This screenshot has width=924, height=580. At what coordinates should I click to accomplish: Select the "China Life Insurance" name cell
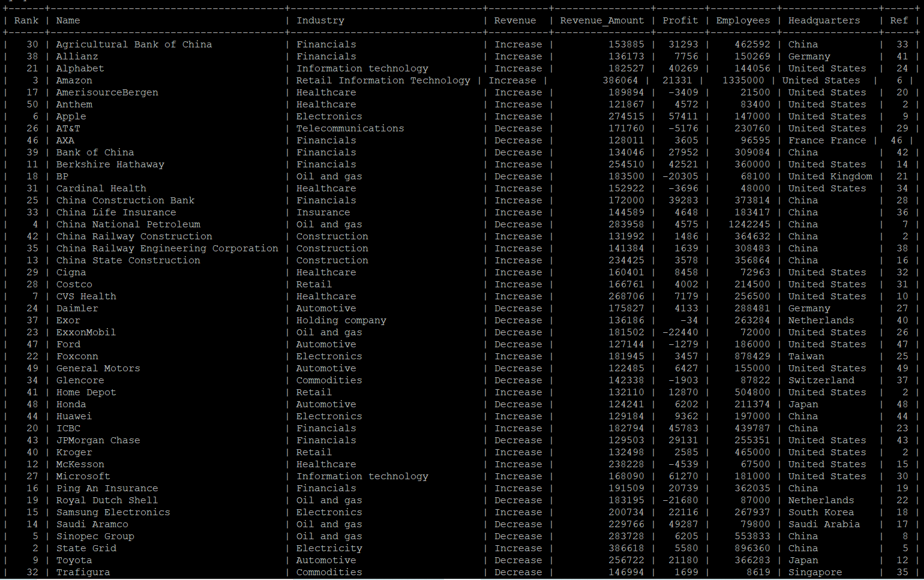[x=116, y=212]
